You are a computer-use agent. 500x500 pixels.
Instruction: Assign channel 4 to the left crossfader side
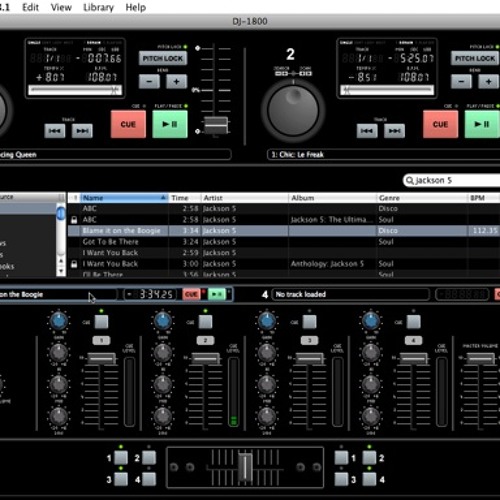click(x=149, y=479)
